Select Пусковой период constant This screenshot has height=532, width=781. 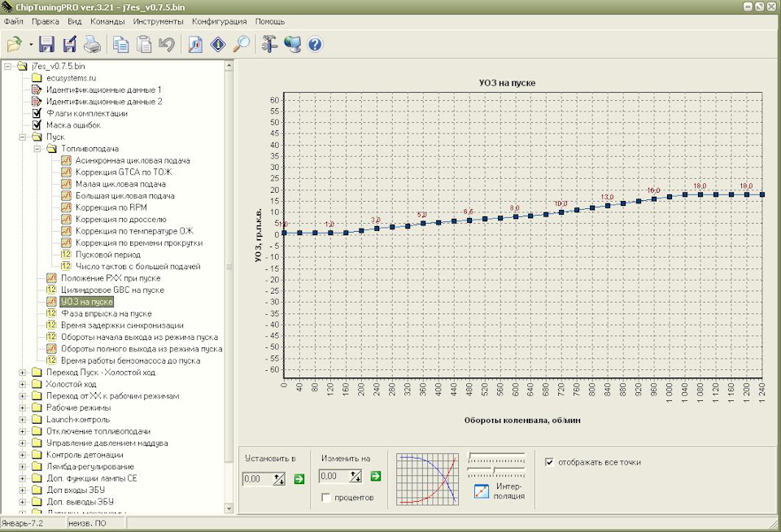point(108,255)
